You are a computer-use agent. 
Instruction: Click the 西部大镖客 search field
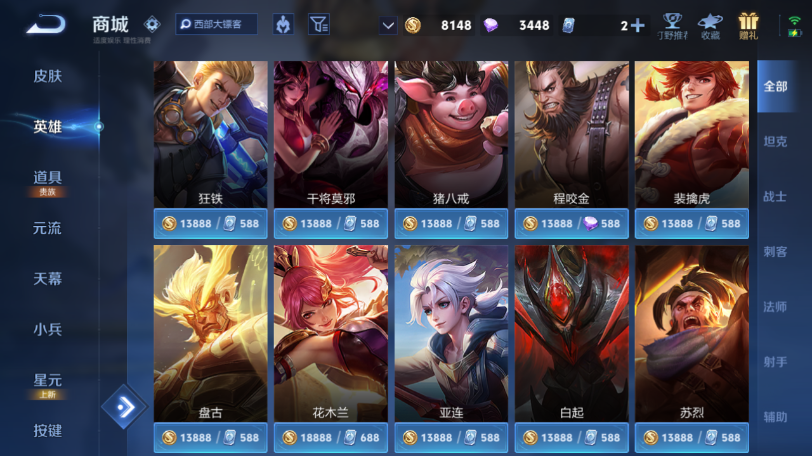[x=216, y=24]
